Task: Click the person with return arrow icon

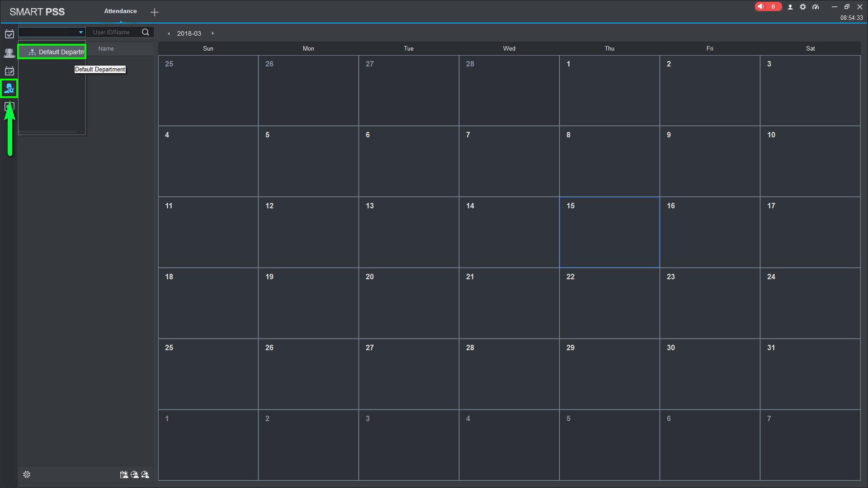Action: point(145,474)
